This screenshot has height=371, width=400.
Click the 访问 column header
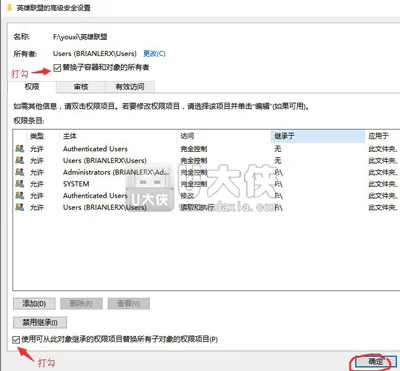(x=224, y=136)
